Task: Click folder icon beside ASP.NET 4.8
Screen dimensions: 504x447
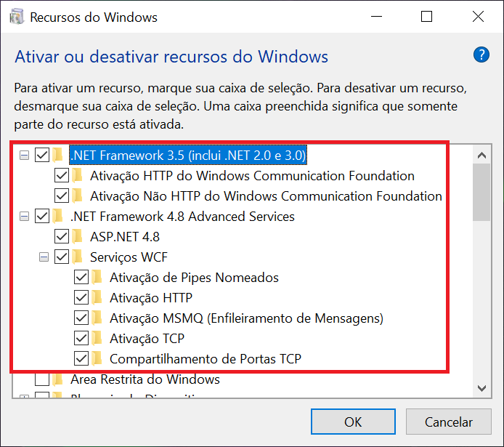Action: 78,236
